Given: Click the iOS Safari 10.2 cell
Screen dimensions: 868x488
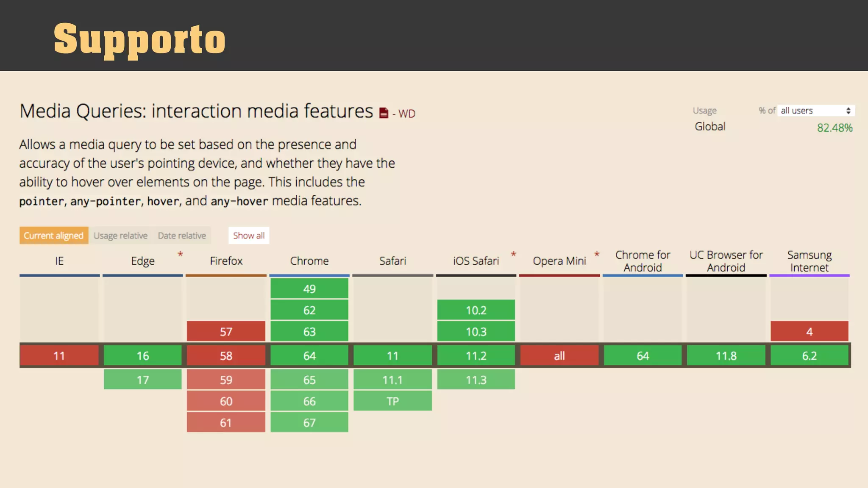Looking at the screenshot, I should coord(476,310).
